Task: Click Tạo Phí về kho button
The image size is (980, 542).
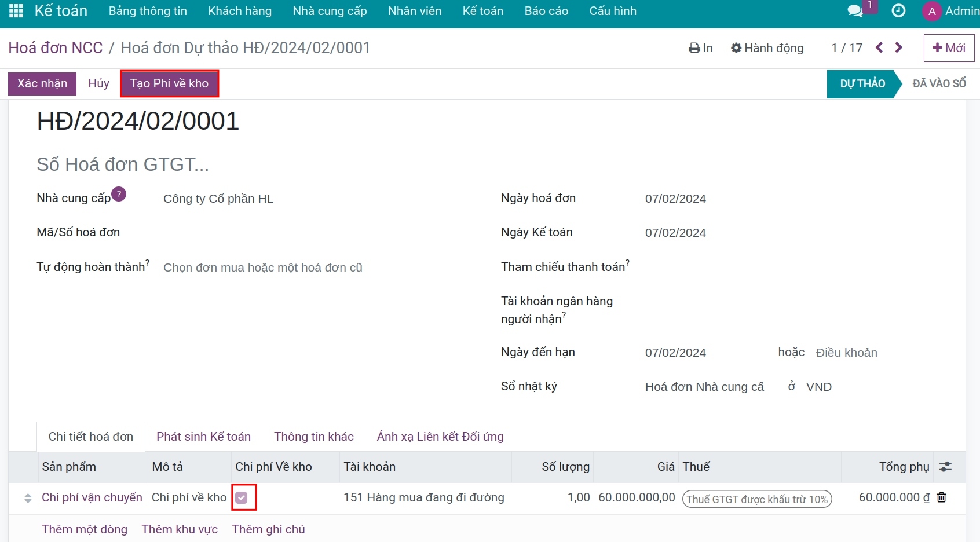Action: pos(169,83)
